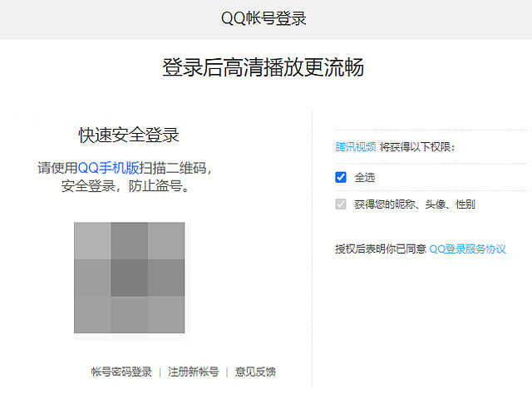Image resolution: width=532 pixels, height=399 pixels.
Task: Open the 腾讯视频 link
Action: click(x=355, y=147)
